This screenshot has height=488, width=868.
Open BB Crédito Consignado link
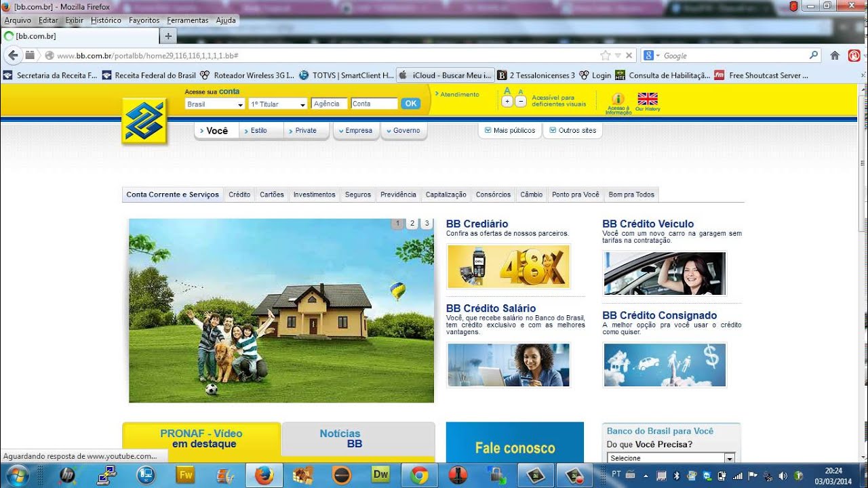(659, 315)
